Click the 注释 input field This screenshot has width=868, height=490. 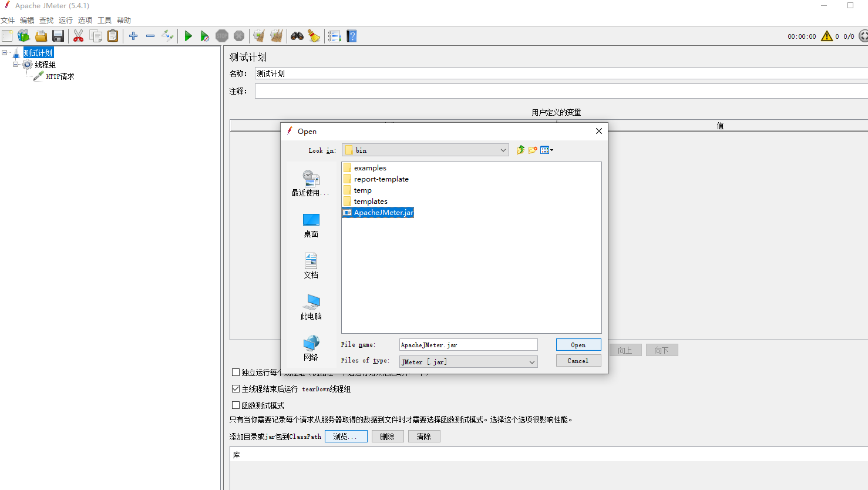[x=561, y=91]
